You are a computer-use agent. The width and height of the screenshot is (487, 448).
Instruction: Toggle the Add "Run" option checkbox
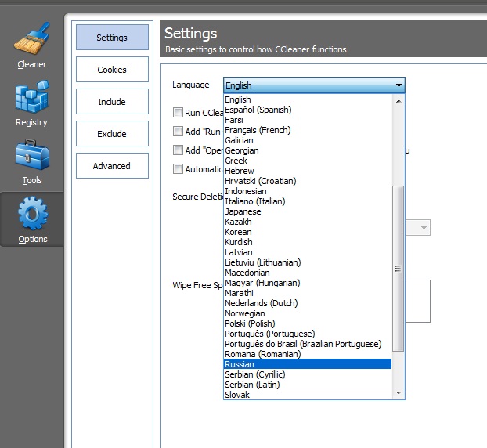[x=178, y=131]
